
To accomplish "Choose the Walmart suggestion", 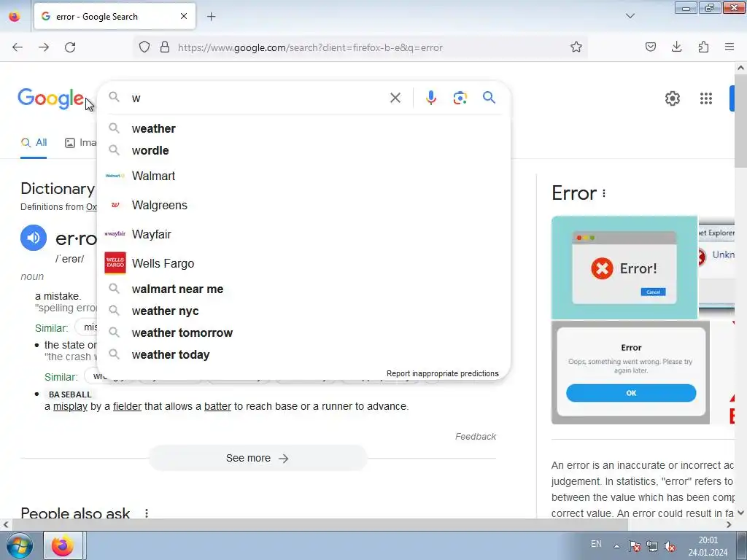I will point(303,176).
